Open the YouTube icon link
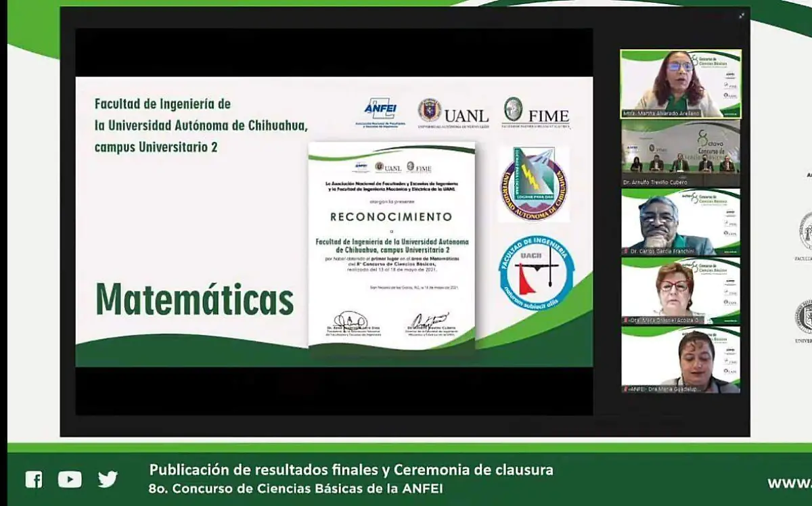The width and height of the screenshot is (812, 506). [70, 480]
